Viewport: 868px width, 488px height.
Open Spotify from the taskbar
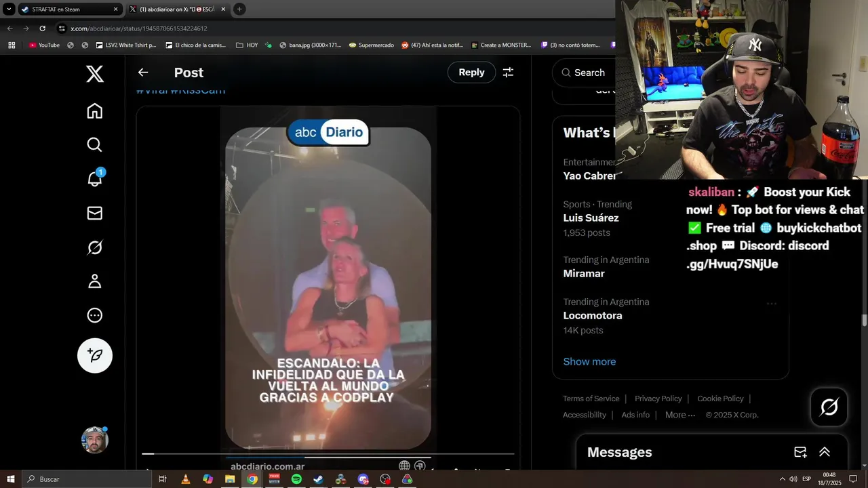(x=296, y=479)
